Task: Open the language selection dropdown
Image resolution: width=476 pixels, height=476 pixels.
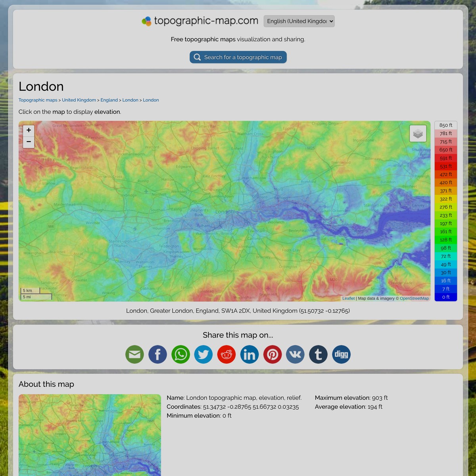Action: [299, 21]
